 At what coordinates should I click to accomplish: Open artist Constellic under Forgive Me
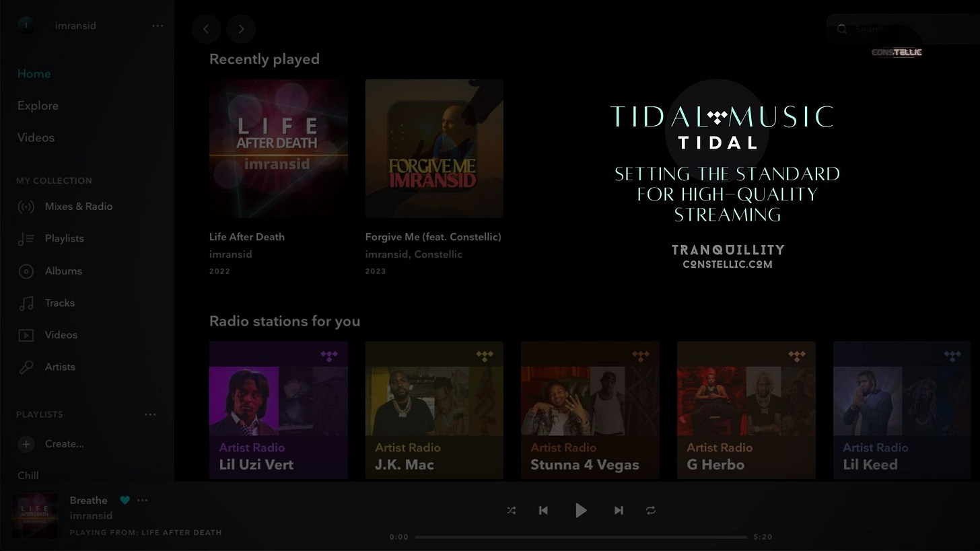438,254
